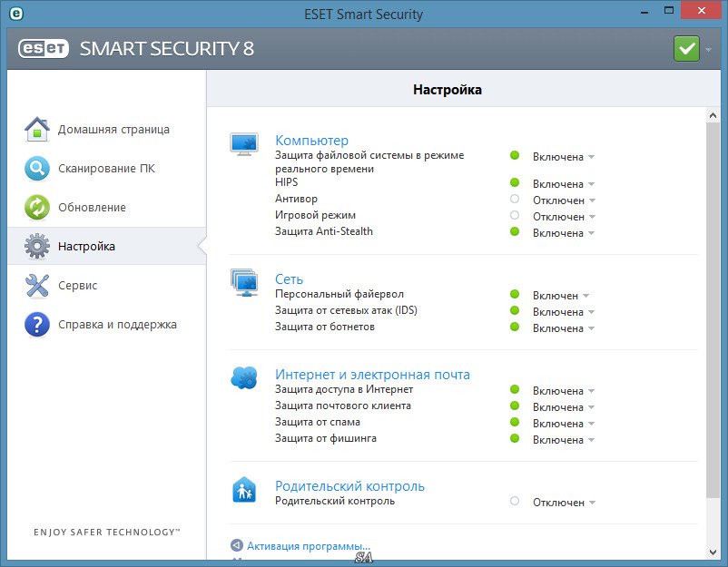Click the green Update arrows icon

[37, 207]
